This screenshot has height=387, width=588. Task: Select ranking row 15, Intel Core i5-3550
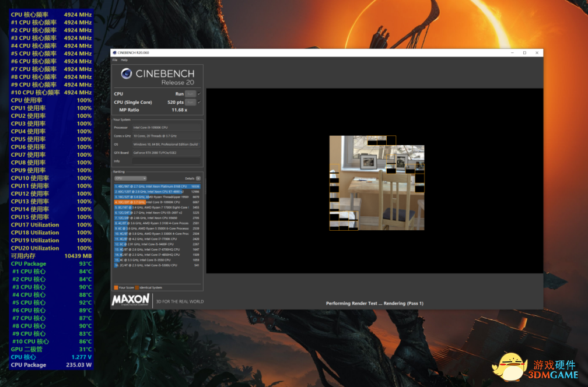[x=157, y=259]
